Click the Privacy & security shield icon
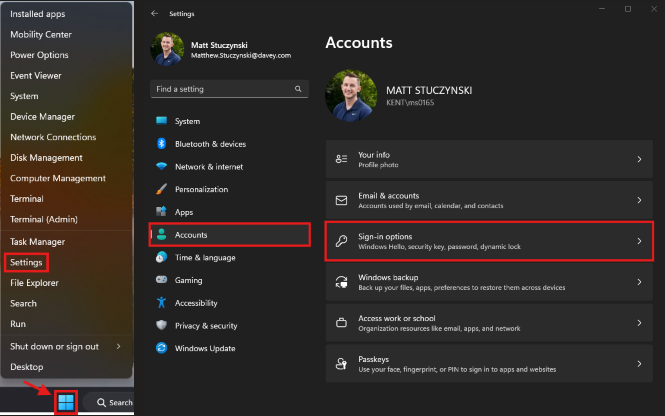This screenshot has width=665, height=416. point(162,325)
